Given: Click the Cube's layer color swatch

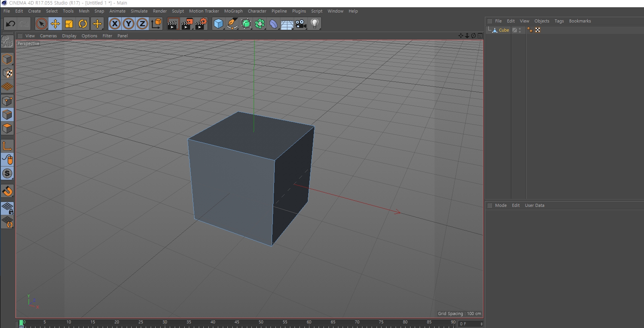Looking at the screenshot, I should pos(515,30).
